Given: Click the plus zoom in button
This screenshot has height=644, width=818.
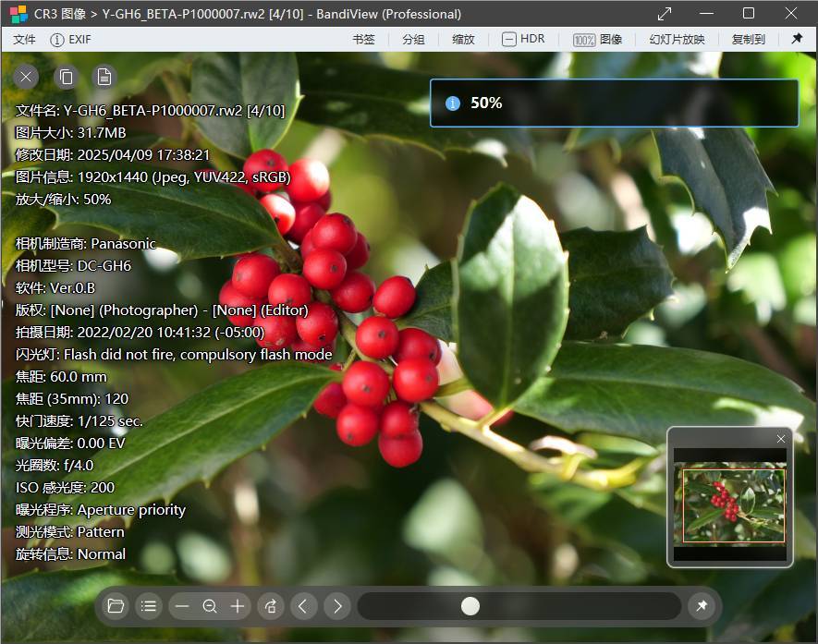Looking at the screenshot, I should click(x=238, y=606).
